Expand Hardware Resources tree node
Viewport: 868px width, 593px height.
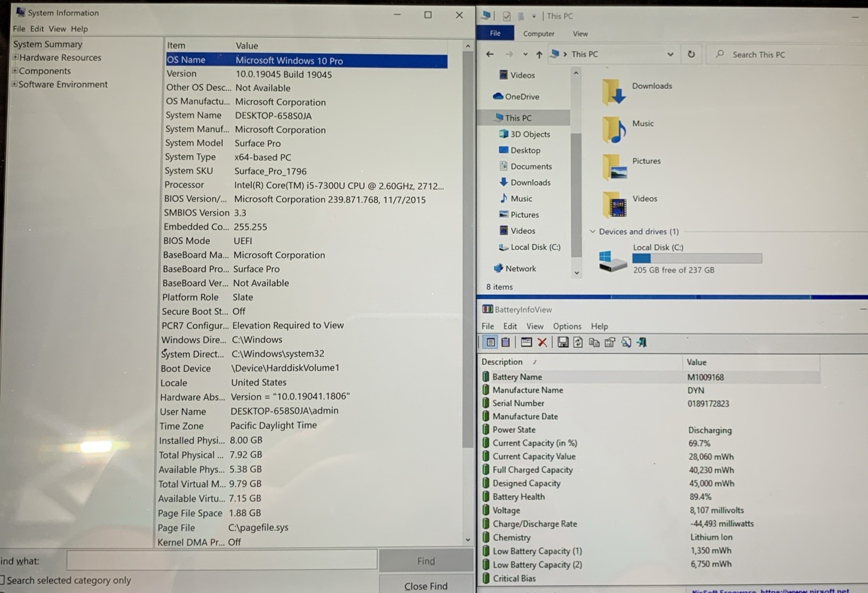click(x=15, y=58)
